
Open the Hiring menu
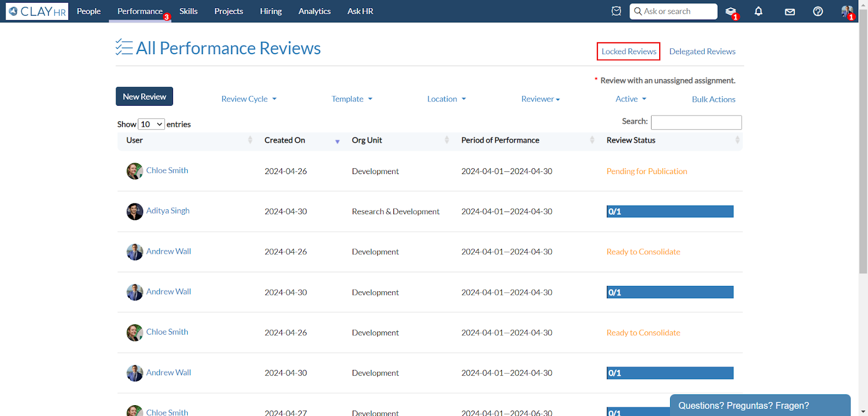[x=271, y=11]
